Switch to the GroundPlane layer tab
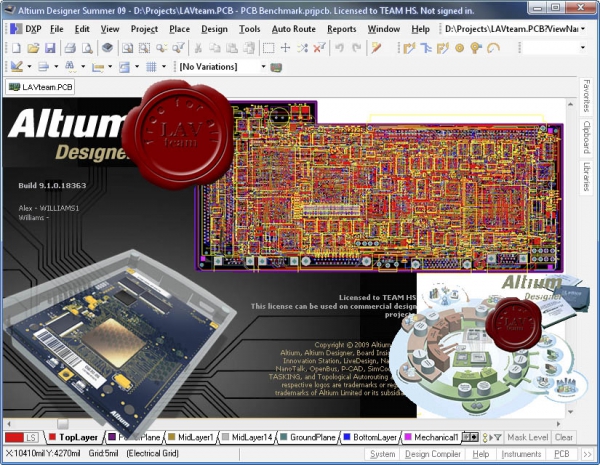Image resolution: width=600 pixels, height=465 pixels. 308,437
